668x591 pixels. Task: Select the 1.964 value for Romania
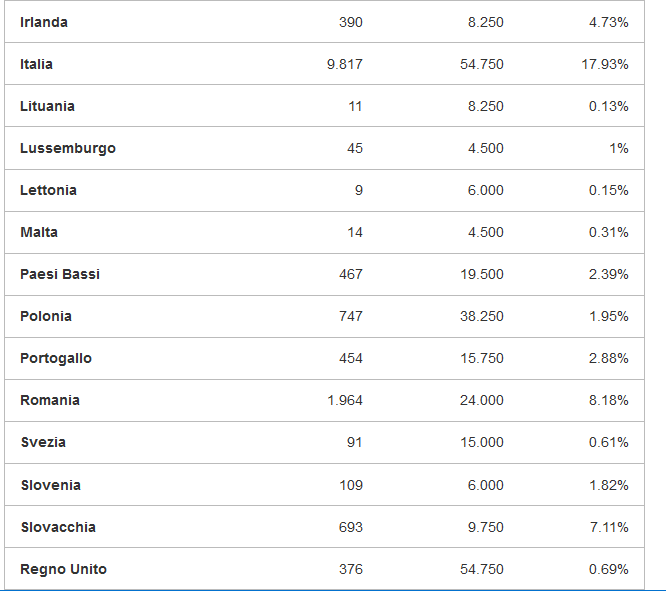(x=345, y=400)
